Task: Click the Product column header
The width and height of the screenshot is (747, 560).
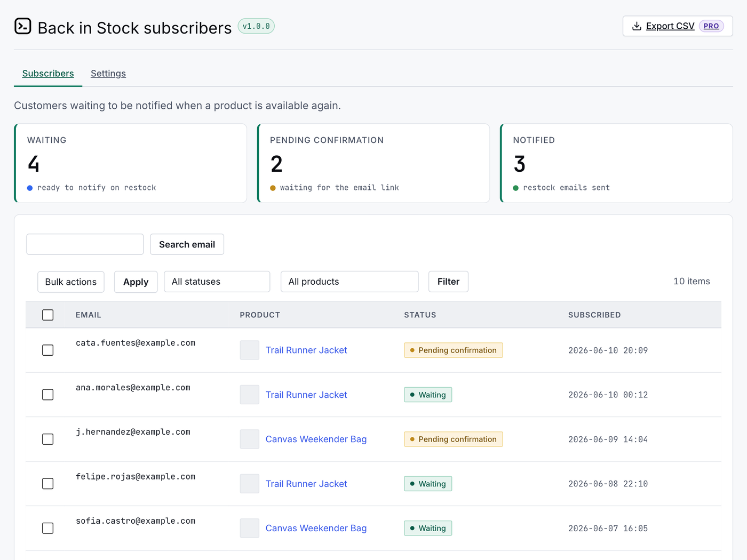Action: 260,315
